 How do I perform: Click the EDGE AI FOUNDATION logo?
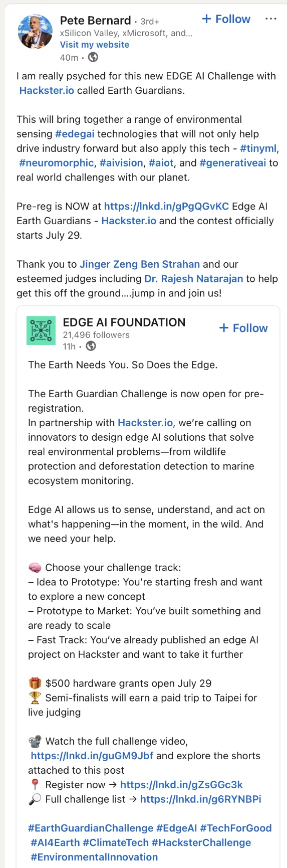[x=41, y=330]
